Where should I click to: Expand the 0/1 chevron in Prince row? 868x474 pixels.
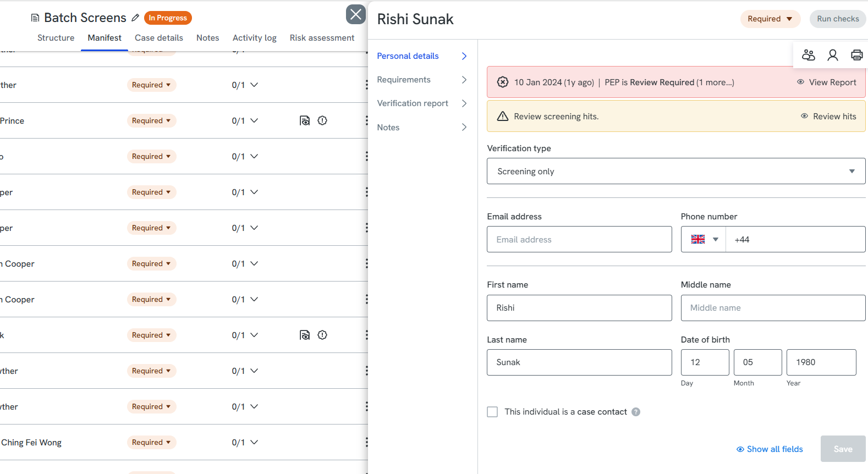254,120
